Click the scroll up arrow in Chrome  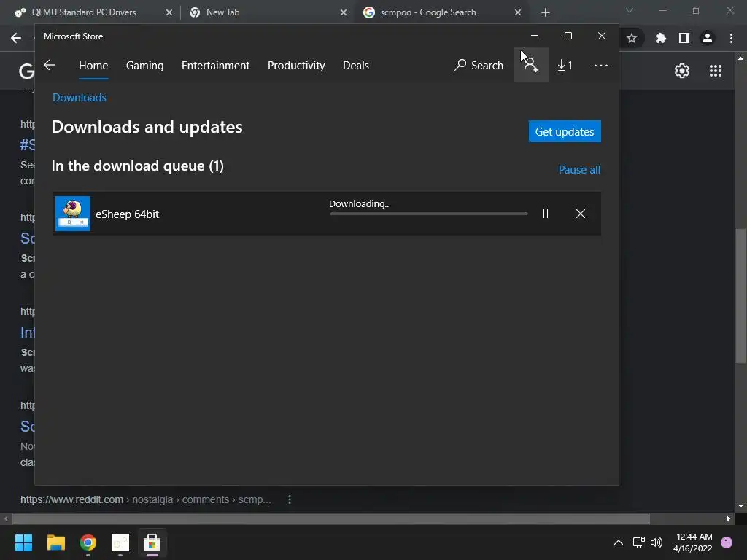[x=740, y=58]
